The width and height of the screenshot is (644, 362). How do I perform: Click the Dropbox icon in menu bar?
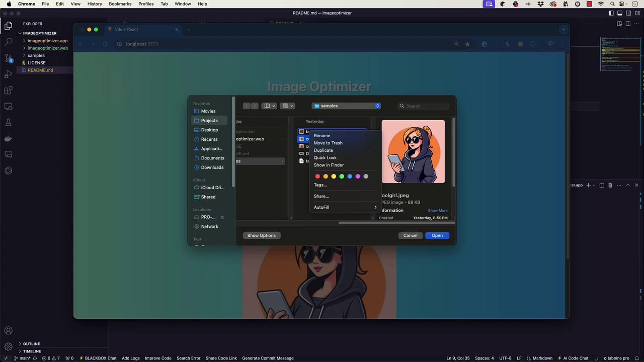(x=540, y=4)
